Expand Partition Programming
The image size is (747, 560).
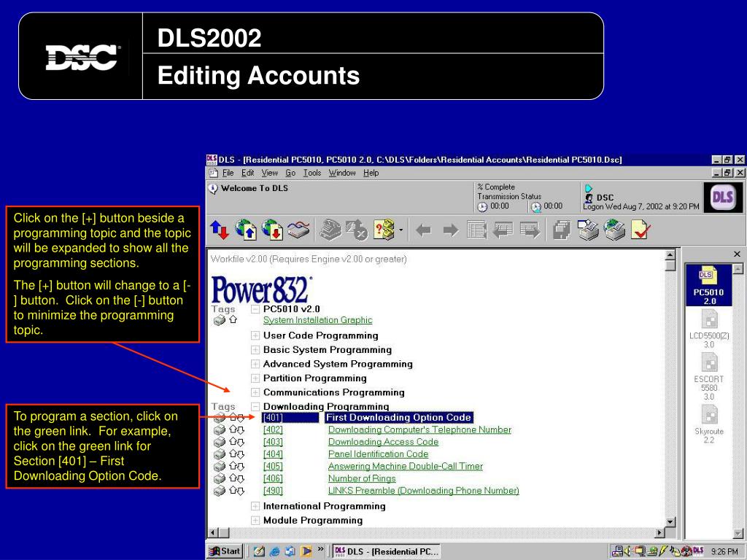(x=255, y=378)
